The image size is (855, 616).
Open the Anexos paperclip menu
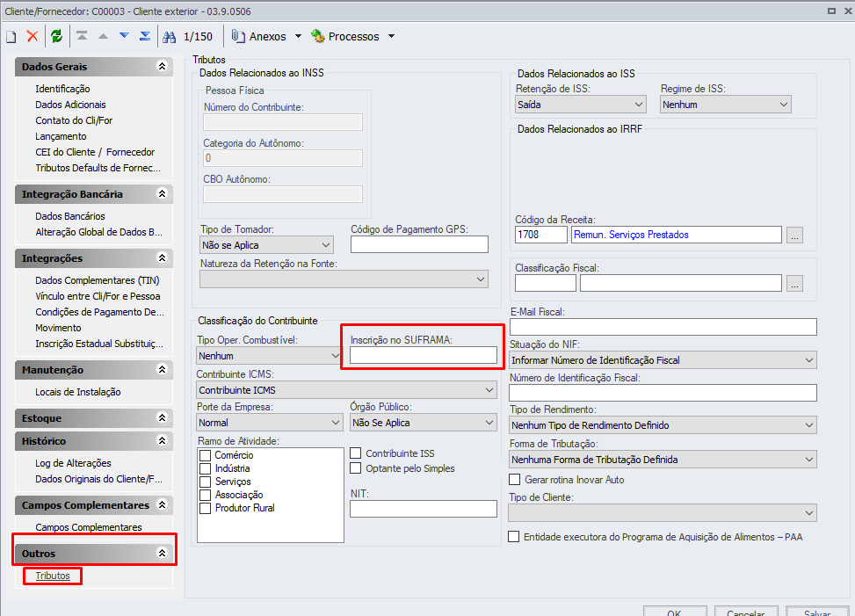pos(259,37)
